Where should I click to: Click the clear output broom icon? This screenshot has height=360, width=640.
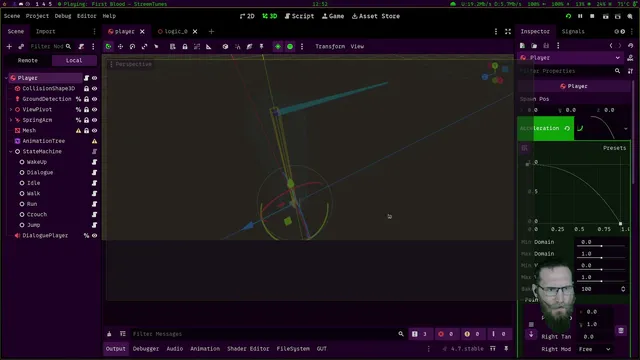(109, 334)
